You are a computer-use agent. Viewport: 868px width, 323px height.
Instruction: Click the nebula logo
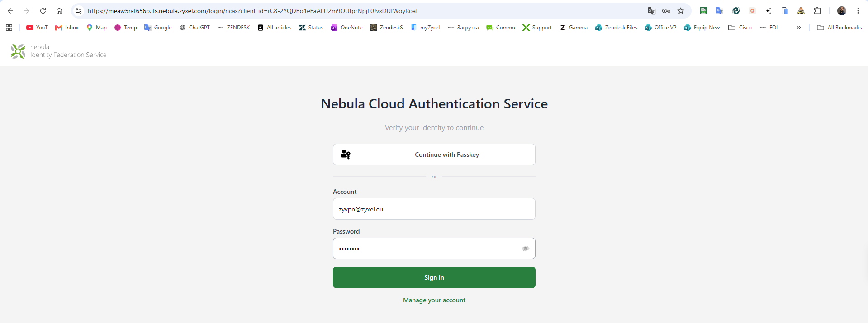coord(18,51)
